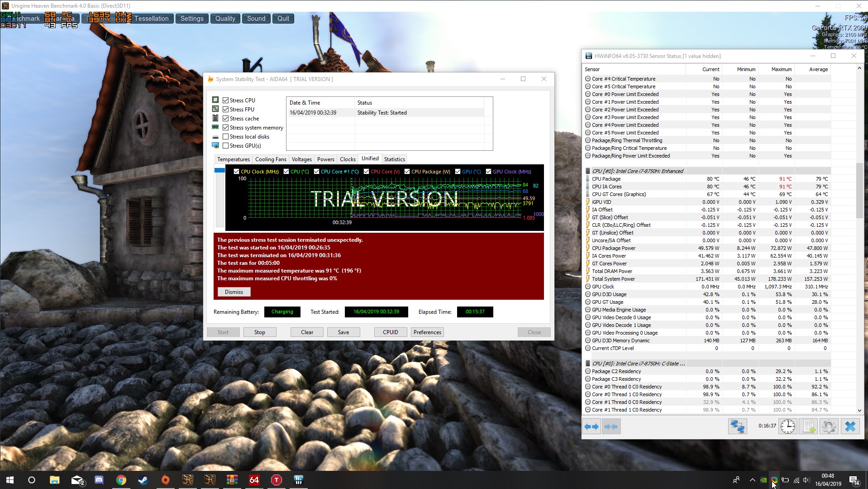
Task: Click HWiNFO scrollbar down arrow
Action: click(860, 410)
